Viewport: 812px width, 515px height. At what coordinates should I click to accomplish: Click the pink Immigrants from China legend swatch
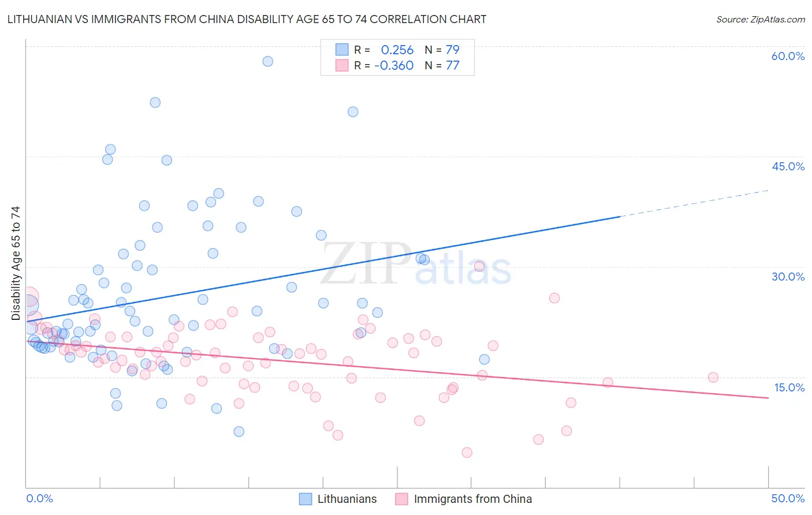[x=401, y=499]
